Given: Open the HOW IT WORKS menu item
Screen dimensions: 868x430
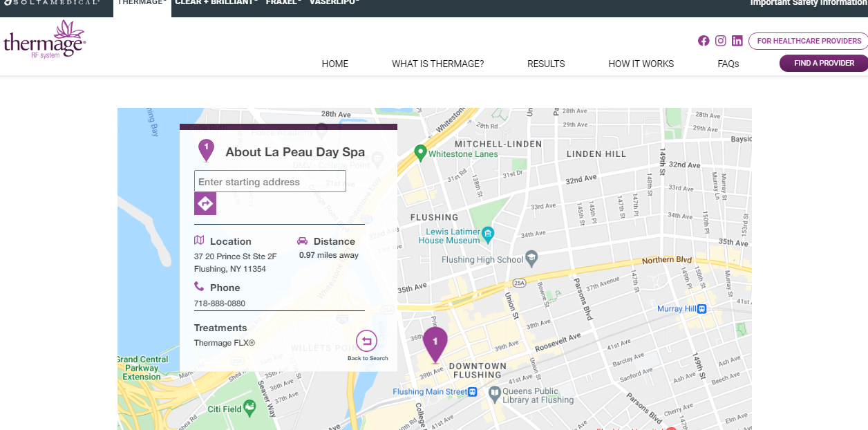Looking at the screenshot, I should (x=641, y=64).
